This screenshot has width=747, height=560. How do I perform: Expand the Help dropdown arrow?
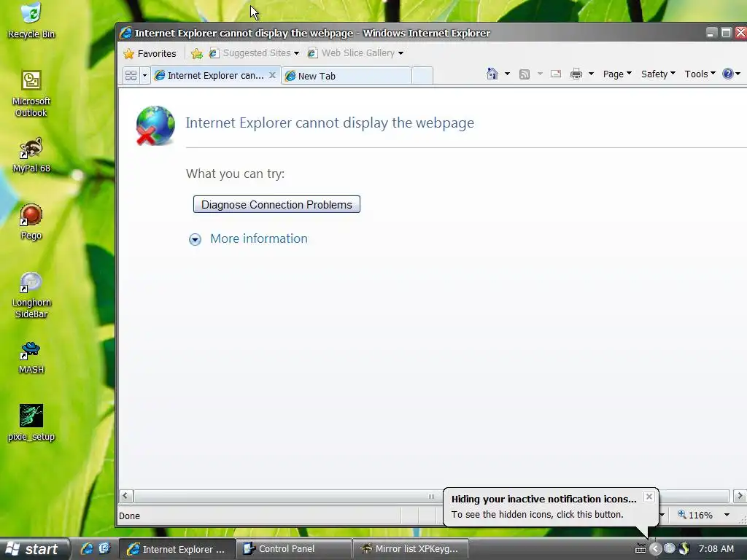[x=738, y=74]
